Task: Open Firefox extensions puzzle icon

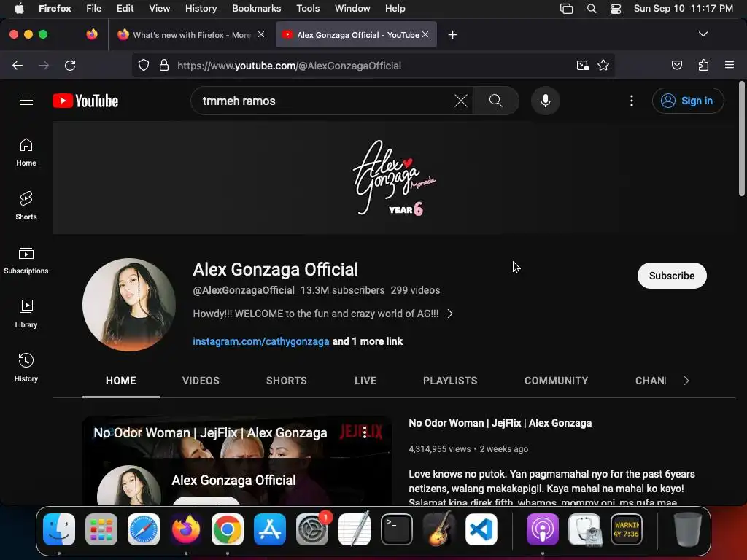Action: [703, 65]
